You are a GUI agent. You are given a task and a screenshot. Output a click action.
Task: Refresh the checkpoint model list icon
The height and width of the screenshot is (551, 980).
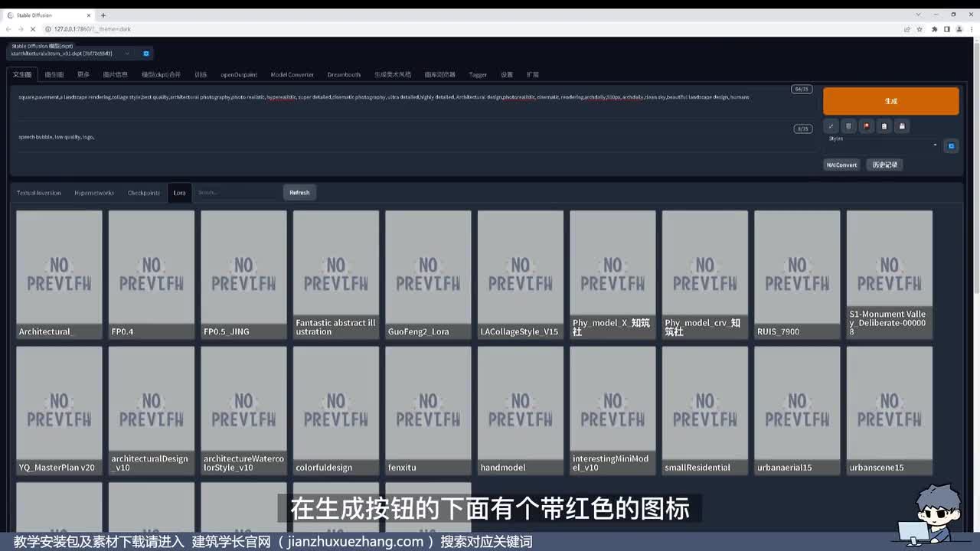click(x=146, y=54)
